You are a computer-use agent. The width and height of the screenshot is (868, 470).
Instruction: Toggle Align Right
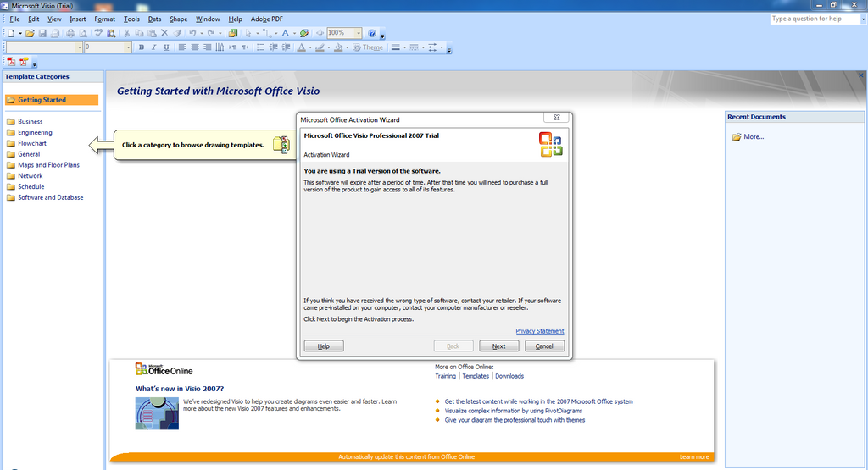pos(207,47)
